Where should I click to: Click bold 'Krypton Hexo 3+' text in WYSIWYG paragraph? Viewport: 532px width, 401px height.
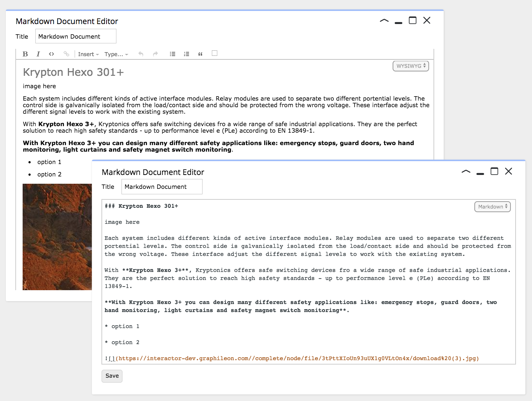click(66, 124)
